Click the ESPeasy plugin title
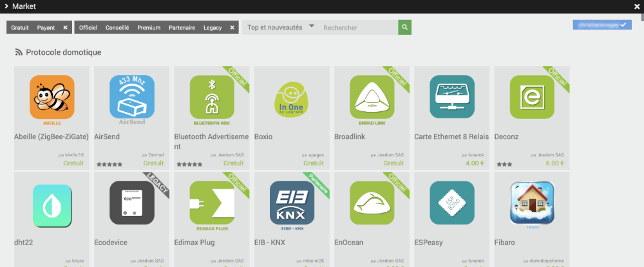The height and width of the screenshot is (267, 644). (x=428, y=243)
